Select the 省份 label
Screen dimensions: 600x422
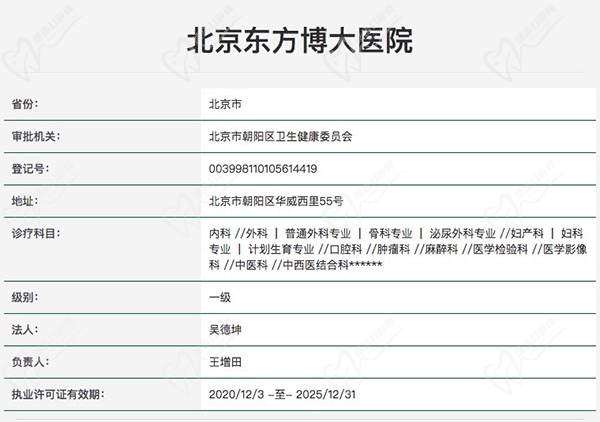tap(25, 104)
